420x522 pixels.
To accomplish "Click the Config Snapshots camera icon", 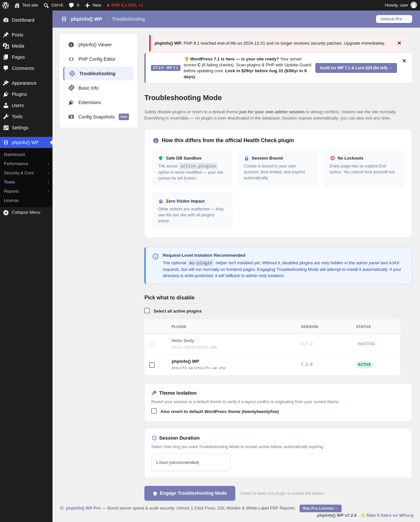I will (x=71, y=117).
